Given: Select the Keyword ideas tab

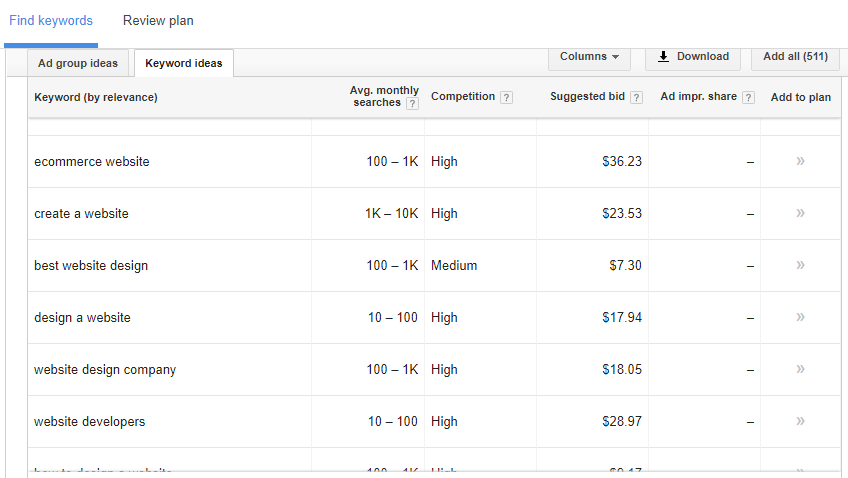Looking at the screenshot, I should (x=184, y=63).
